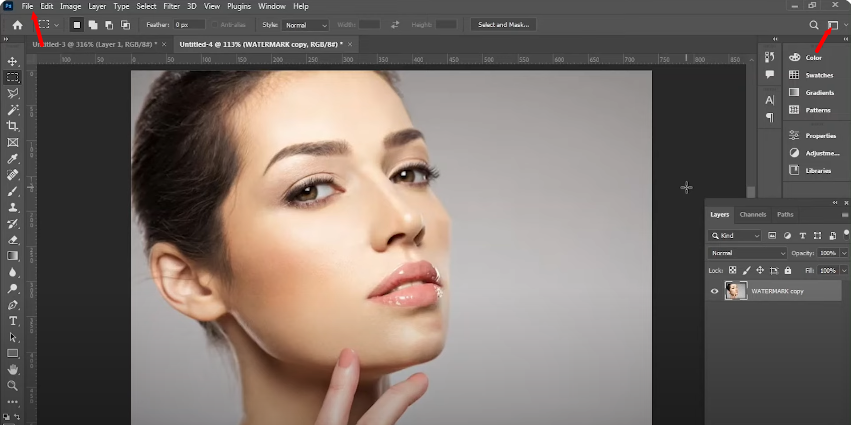Select the Brush tool
851x425 pixels.
[x=12, y=192]
